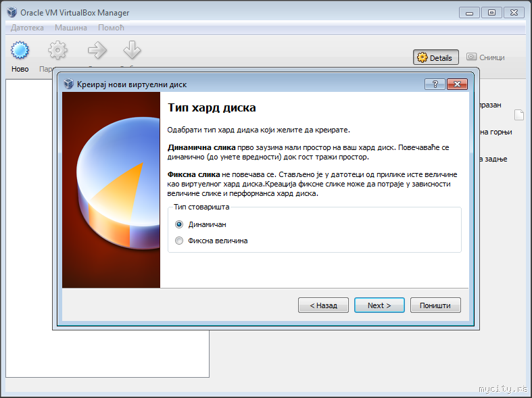532x398 pixels.
Task: Close the VirtualBox Manager window
Action: point(514,13)
